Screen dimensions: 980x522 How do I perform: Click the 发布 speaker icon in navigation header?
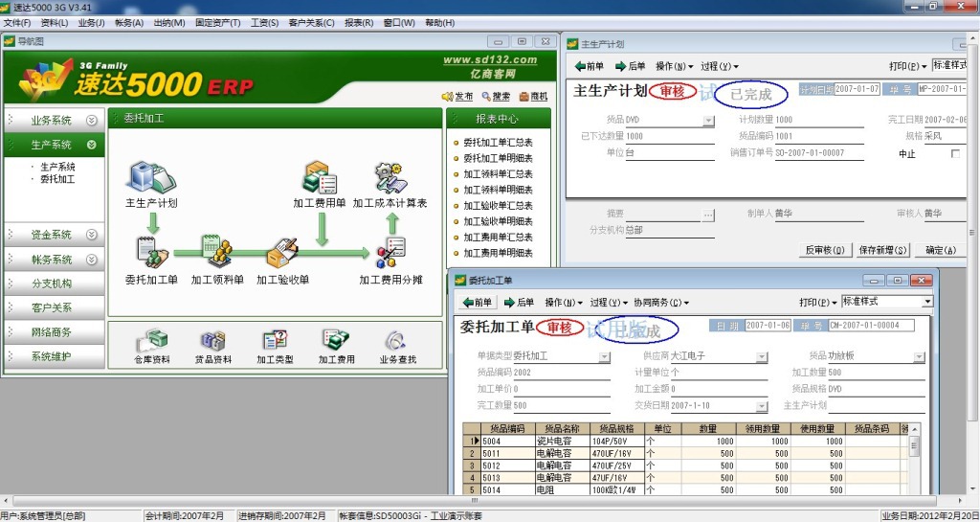(448, 97)
